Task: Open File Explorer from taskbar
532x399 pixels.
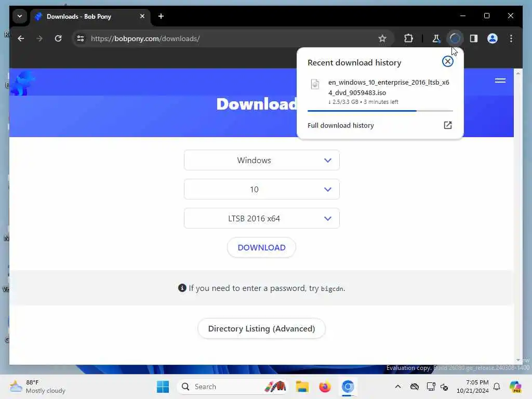Action: [302, 387]
